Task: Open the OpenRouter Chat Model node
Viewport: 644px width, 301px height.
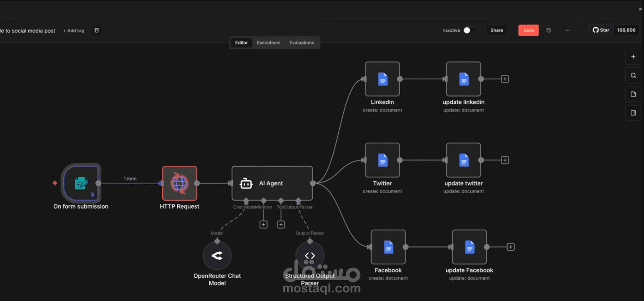Action: click(x=217, y=256)
